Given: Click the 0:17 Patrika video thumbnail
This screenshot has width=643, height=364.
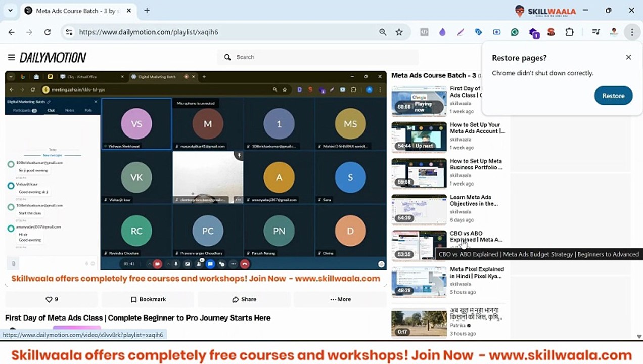Looking at the screenshot, I should (419, 323).
